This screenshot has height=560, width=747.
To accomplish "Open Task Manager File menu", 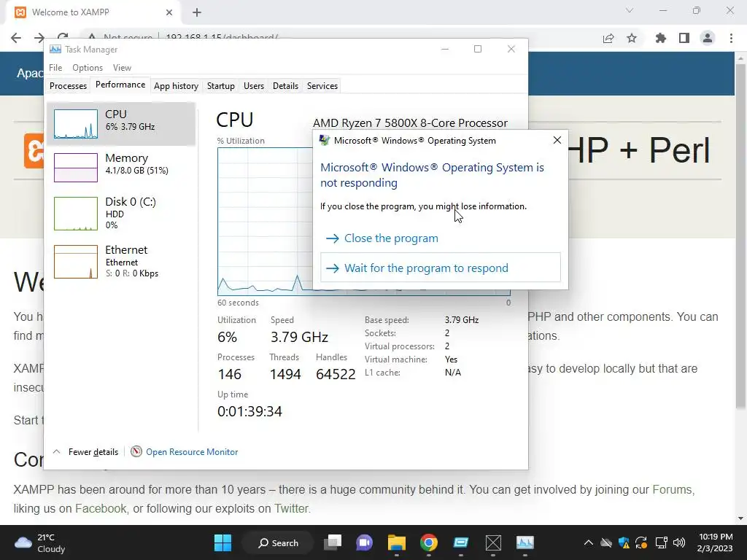I will tap(55, 68).
